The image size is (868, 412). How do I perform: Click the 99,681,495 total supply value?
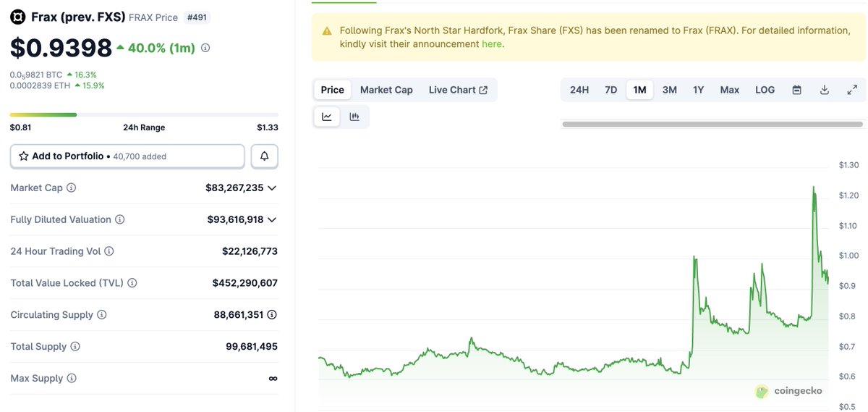coord(252,347)
